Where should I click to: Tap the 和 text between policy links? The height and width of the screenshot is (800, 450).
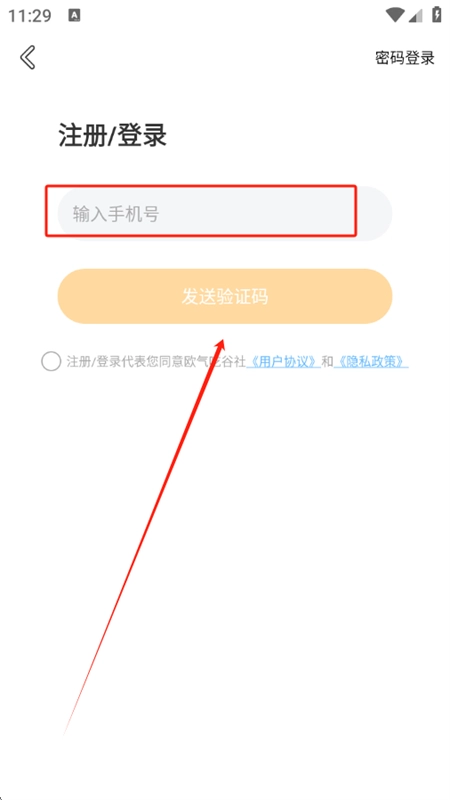[327, 362]
